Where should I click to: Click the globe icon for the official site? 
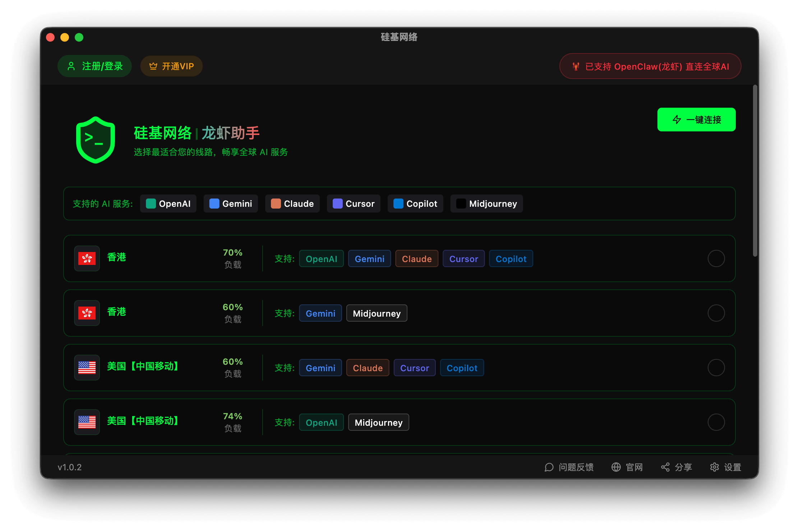tap(616, 467)
